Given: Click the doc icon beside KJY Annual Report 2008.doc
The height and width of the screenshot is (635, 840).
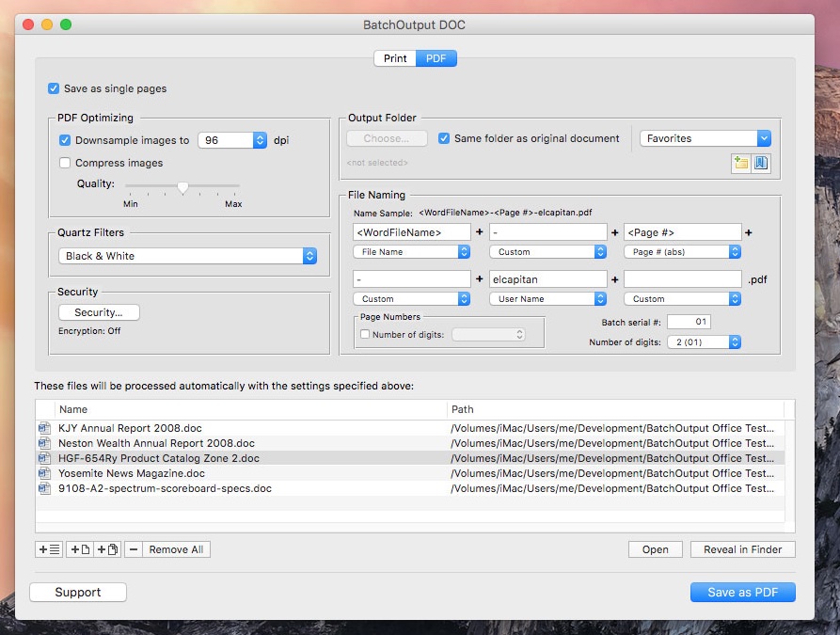Looking at the screenshot, I should (x=44, y=428).
